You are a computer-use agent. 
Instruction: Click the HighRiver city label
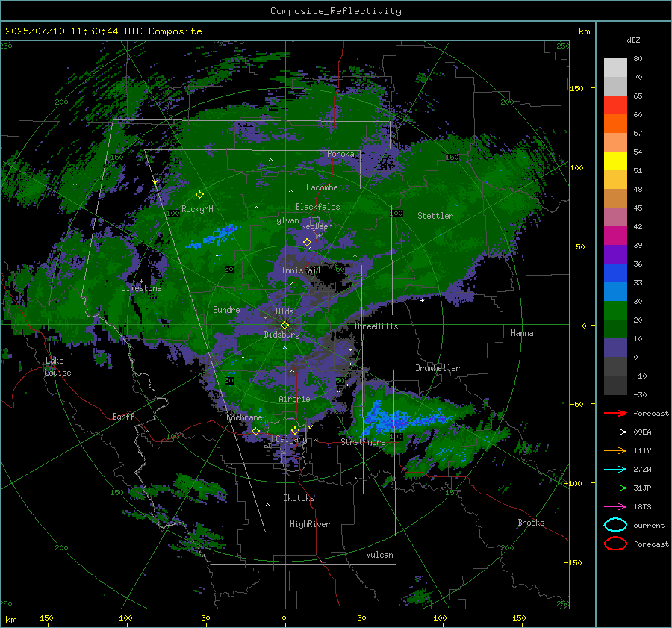pos(310,524)
